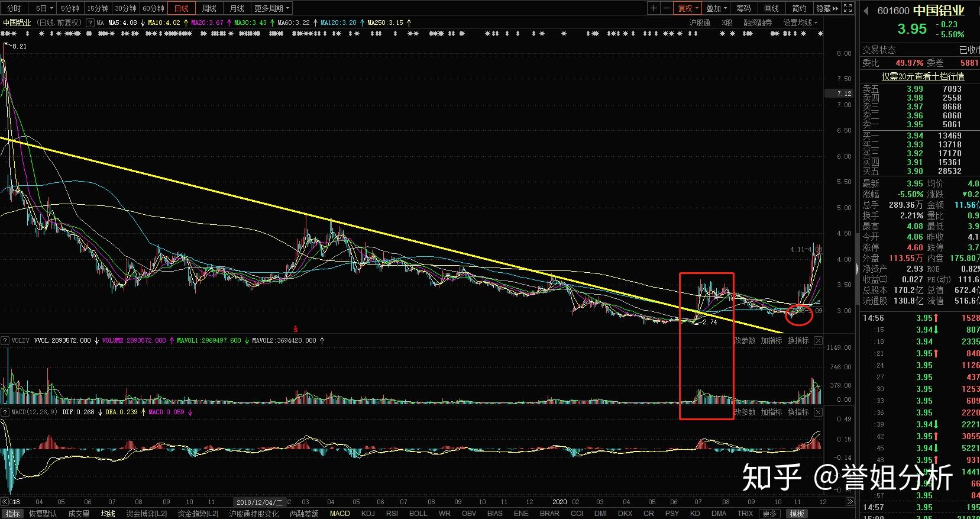Open the 筹码 chip distribution view
Image resolution: width=980 pixels, height=519 pixels.
click(x=743, y=8)
